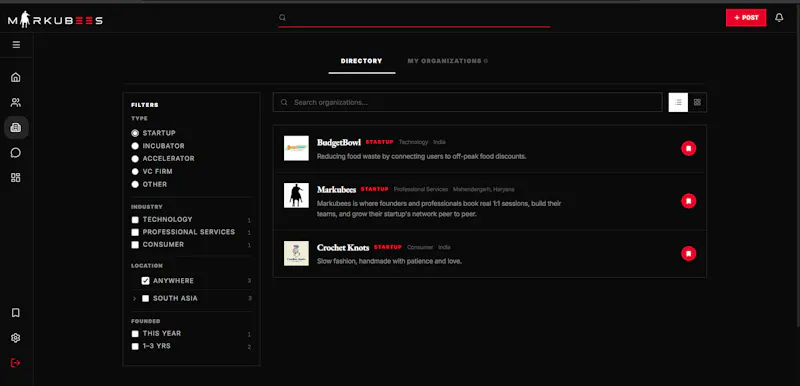Switch to grid view
Image resolution: width=800 pixels, height=386 pixels.
[697, 102]
